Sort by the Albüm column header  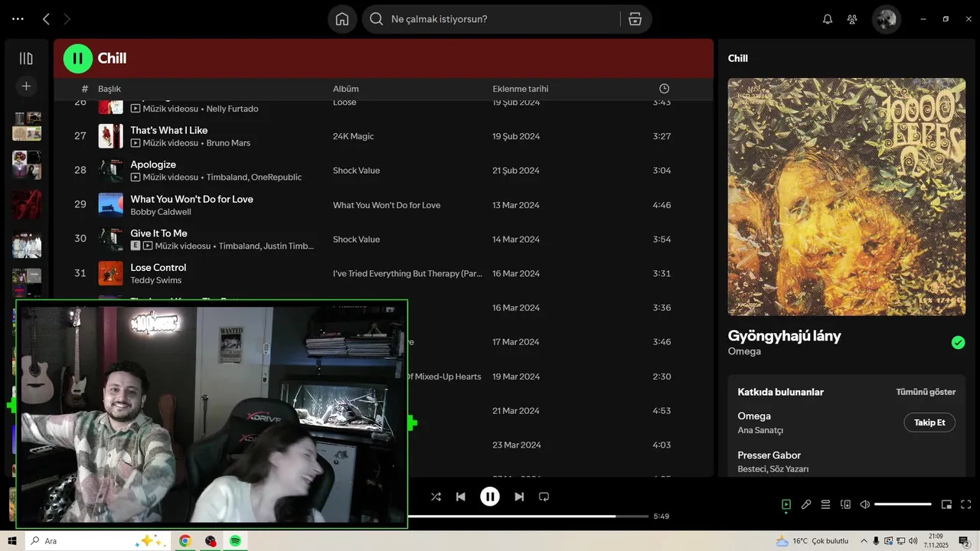pos(346,89)
